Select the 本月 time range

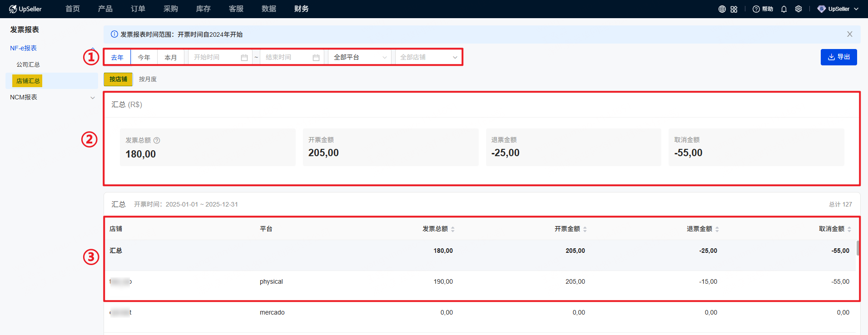(171, 58)
